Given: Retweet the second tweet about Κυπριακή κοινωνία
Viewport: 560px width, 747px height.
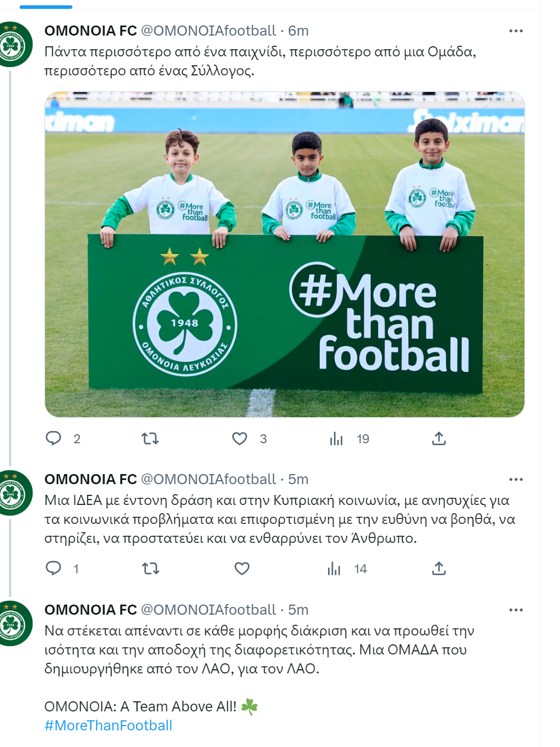Looking at the screenshot, I should 151,568.
